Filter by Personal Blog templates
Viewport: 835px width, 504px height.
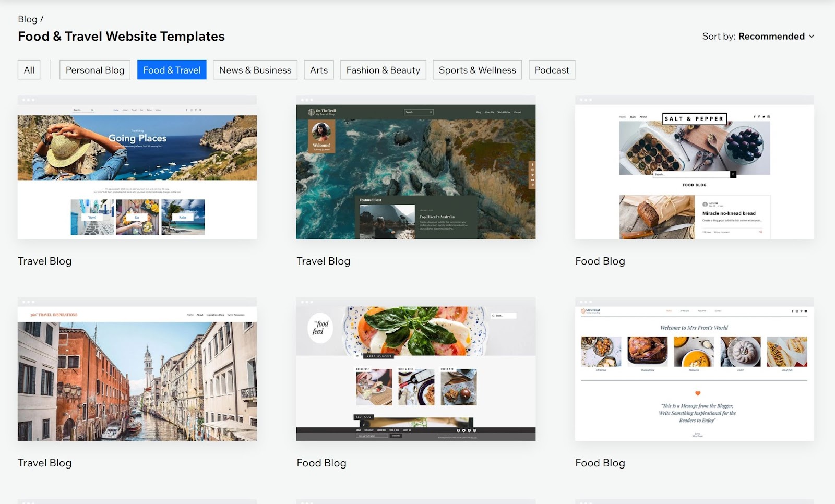click(94, 69)
